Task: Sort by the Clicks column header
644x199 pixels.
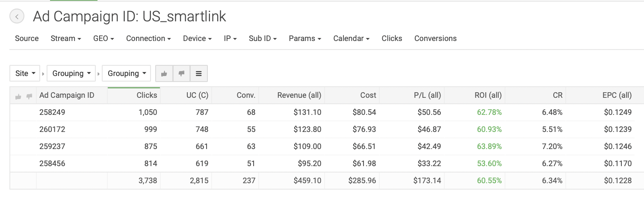Action: point(147,95)
